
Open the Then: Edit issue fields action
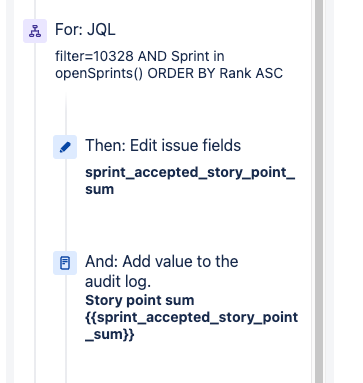pos(163,145)
